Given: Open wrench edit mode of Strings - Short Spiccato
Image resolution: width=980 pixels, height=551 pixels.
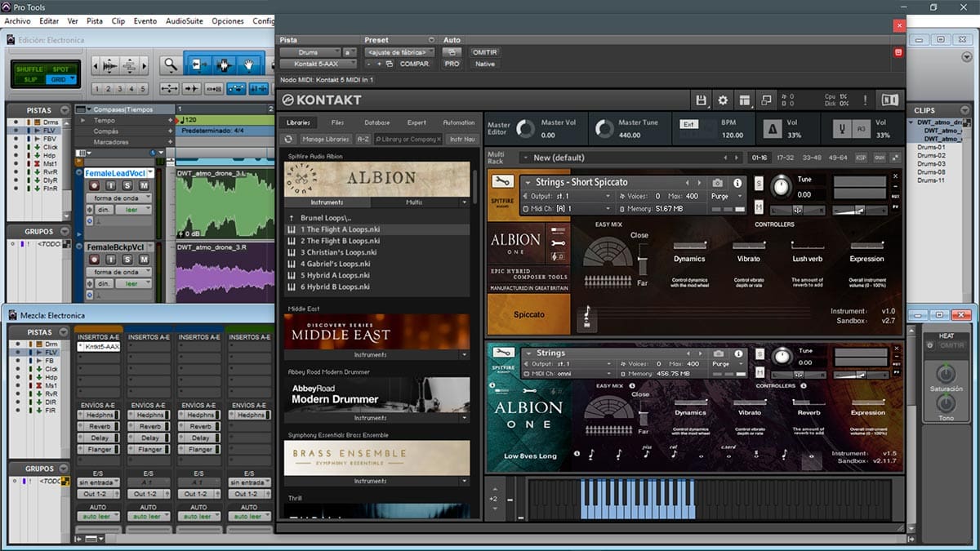Looking at the screenshot, I should (x=505, y=182).
